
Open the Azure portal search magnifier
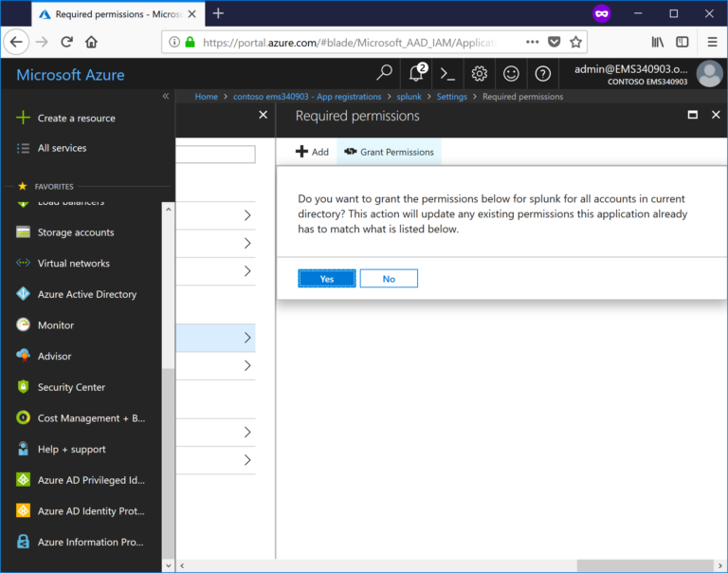384,73
